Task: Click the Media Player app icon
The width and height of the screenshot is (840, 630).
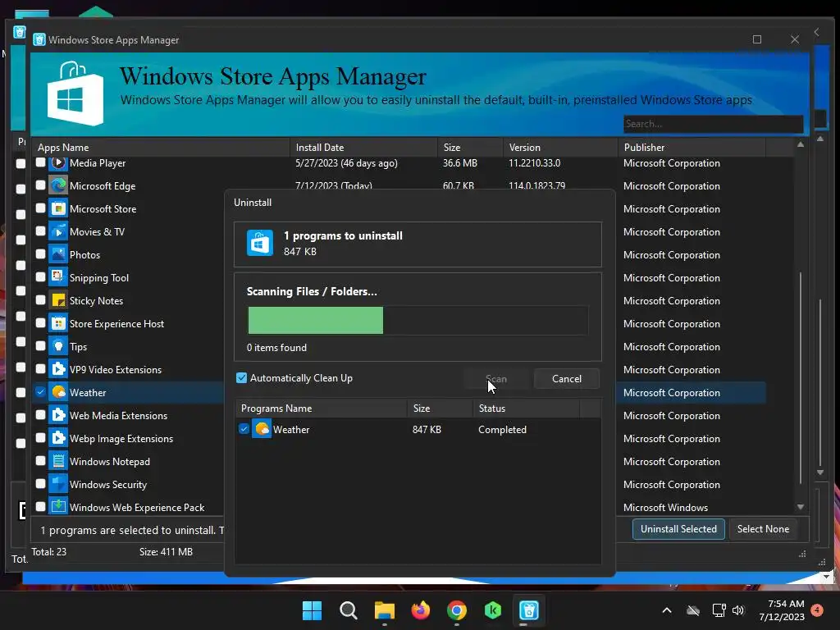Action: (58, 163)
